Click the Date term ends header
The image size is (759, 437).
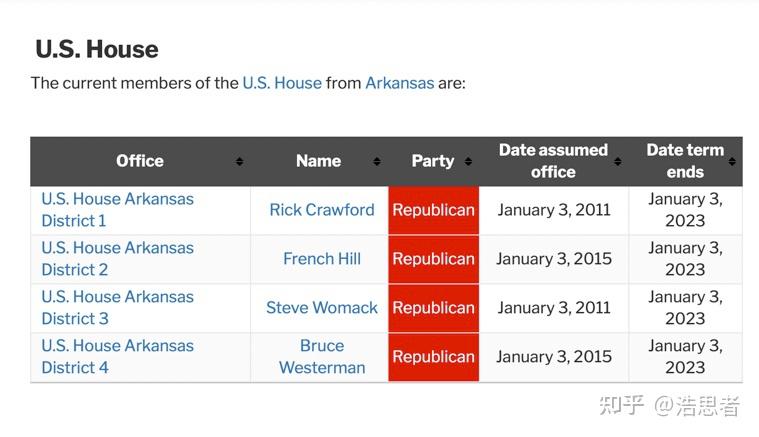[684, 161]
